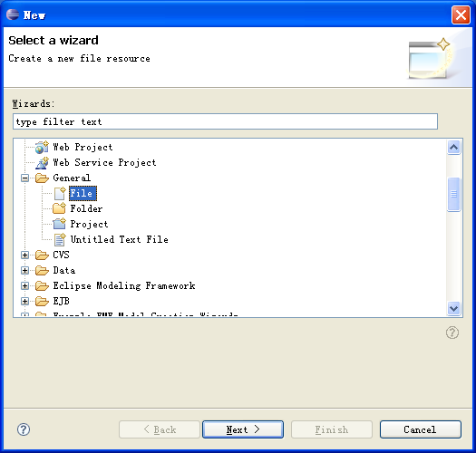Expand the Data folder node
The height and width of the screenshot is (453, 476).
tap(24, 270)
